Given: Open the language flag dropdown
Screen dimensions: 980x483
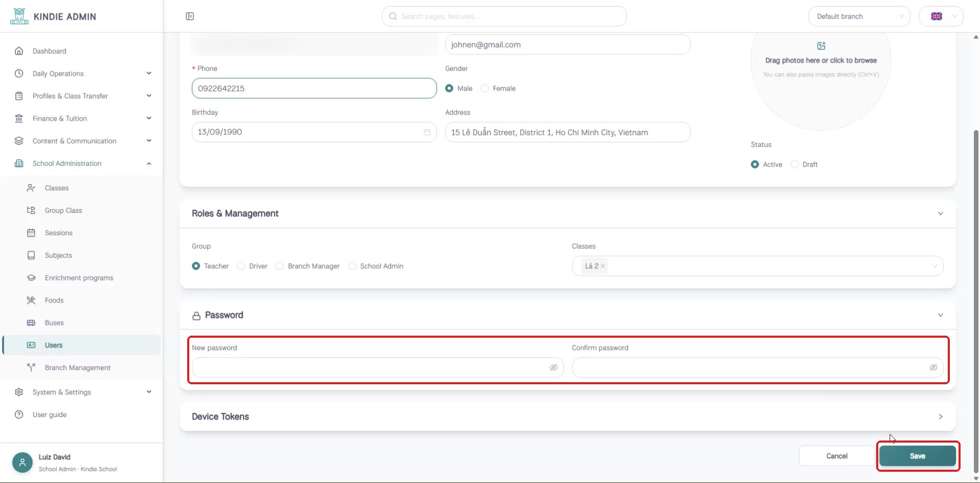Looking at the screenshot, I should 941,16.
